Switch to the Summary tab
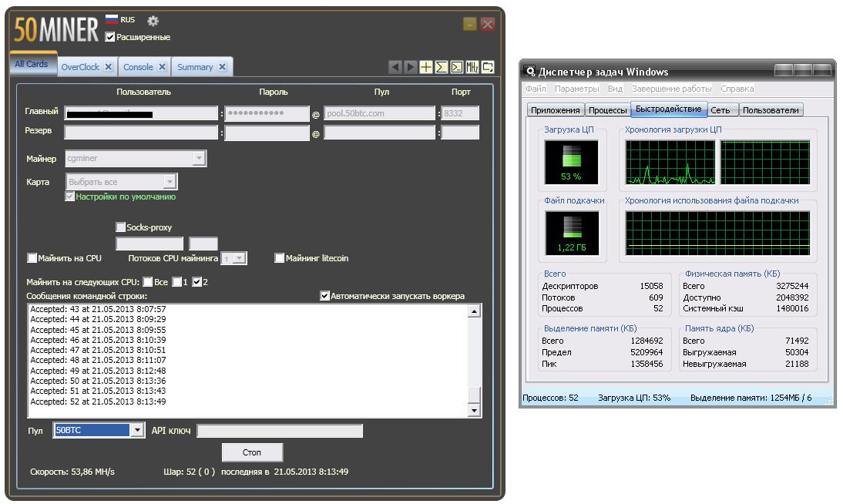843x504 pixels. point(195,67)
